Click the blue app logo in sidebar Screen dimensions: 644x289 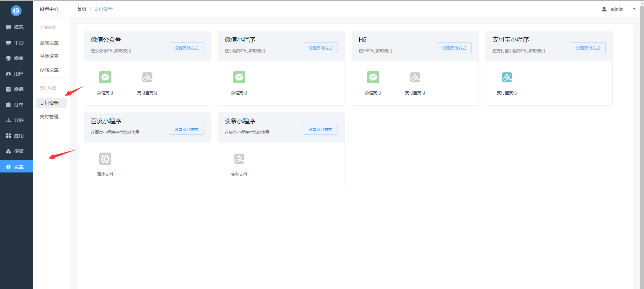16,11
